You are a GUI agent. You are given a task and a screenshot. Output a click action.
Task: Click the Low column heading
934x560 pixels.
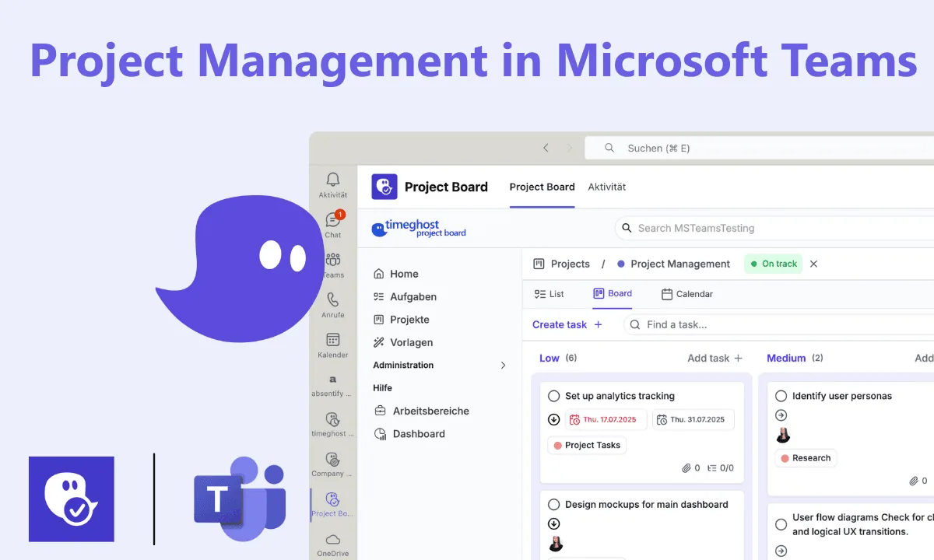coord(550,358)
